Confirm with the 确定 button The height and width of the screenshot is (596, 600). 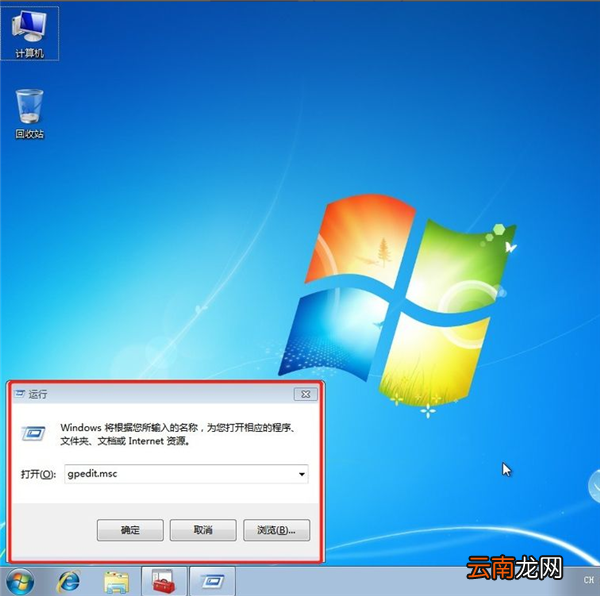(x=130, y=530)
